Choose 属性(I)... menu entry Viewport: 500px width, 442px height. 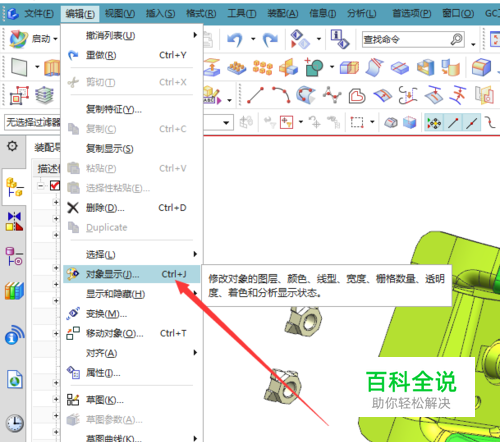pyautogui.click(x=132, y=373)
